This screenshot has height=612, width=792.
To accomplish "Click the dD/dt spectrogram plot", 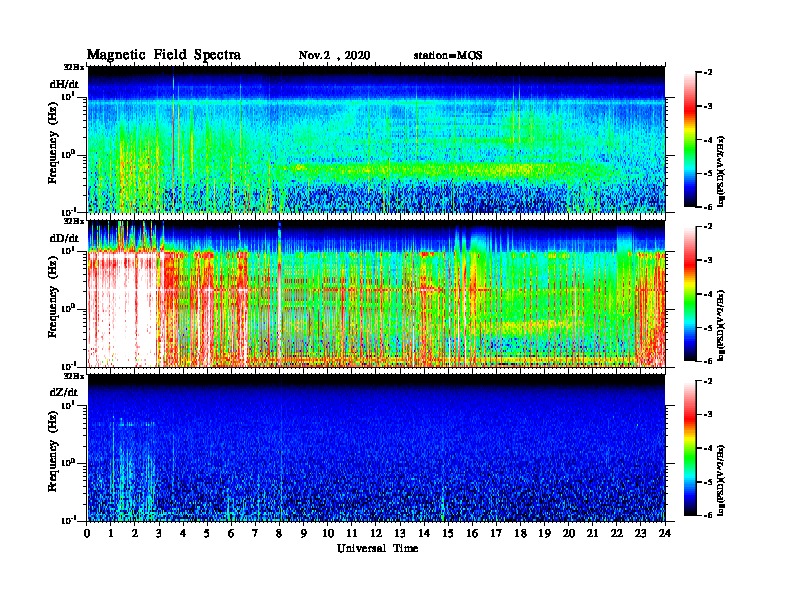I will point(376,293).
